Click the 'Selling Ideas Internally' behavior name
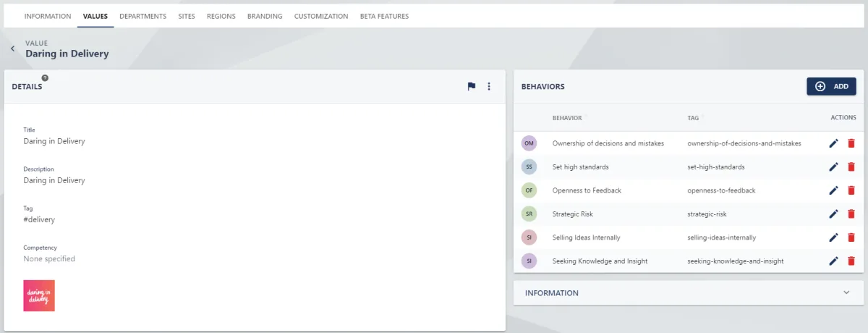Screen dimensions: 868x333 586,237
